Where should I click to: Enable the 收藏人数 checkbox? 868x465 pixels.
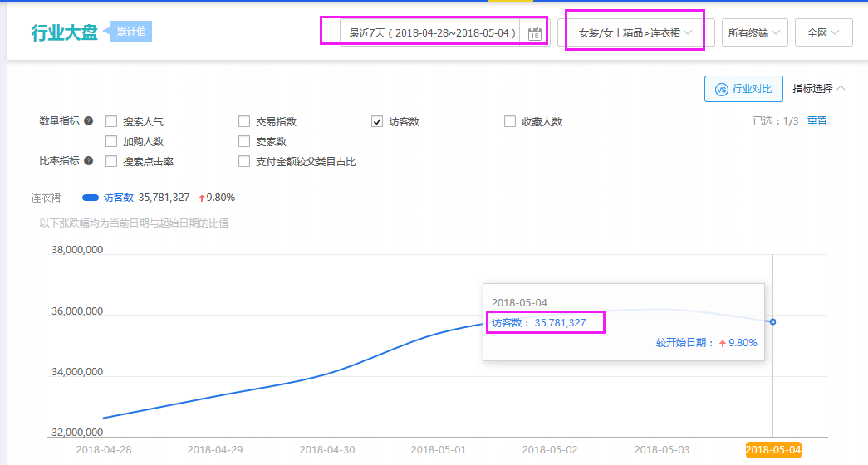[510, 122]
